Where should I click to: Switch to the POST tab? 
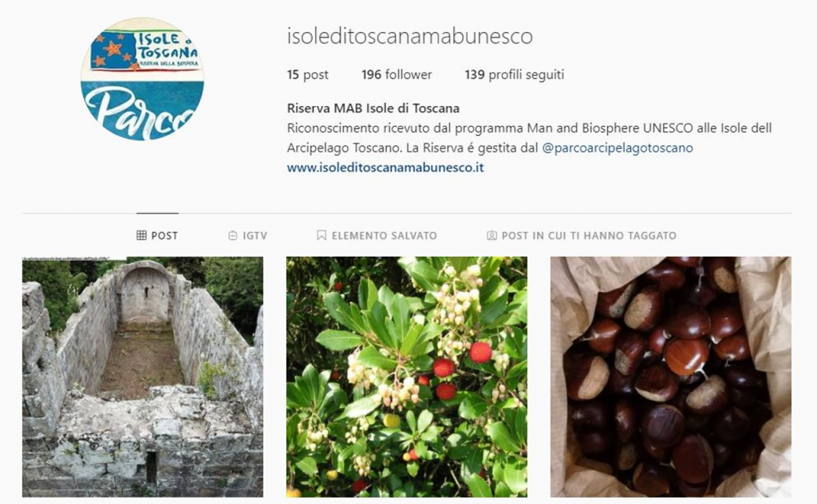click(157, 235)
